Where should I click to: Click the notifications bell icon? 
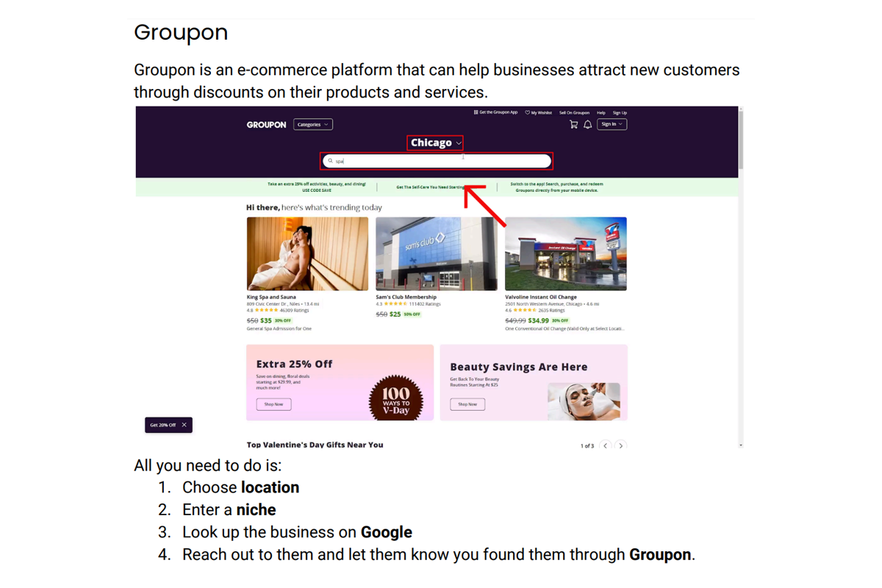coord(587,124)
